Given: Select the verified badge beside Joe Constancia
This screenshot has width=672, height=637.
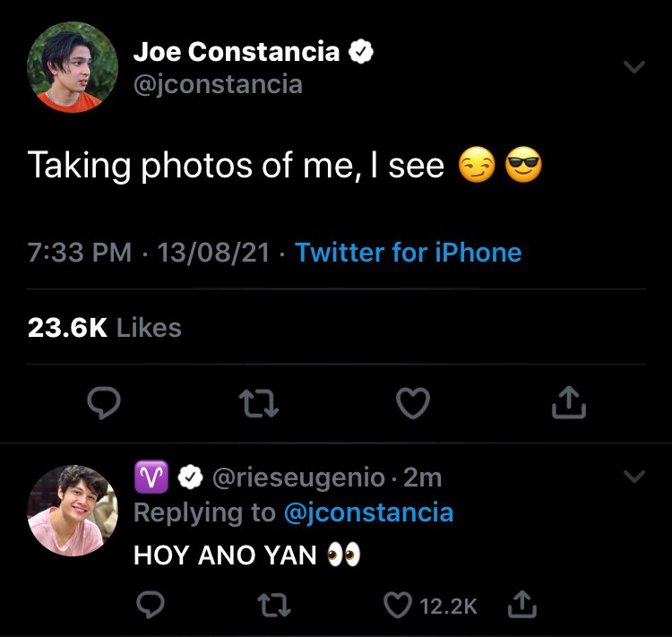Looking at the screenshot, I should [361, 51].
